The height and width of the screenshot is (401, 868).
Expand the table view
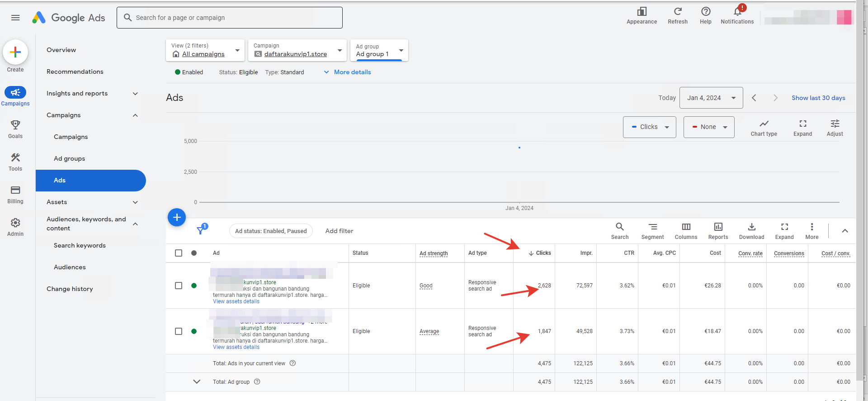click(784, 231)
